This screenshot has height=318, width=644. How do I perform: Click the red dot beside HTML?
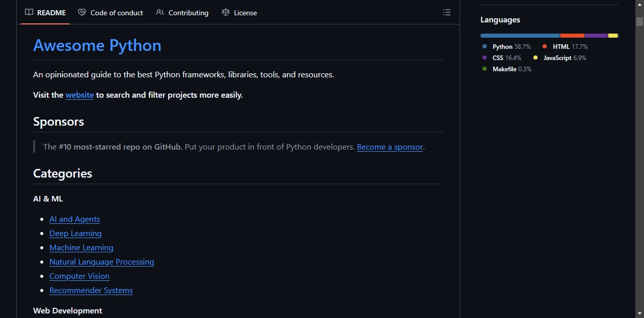coord(545,47)
